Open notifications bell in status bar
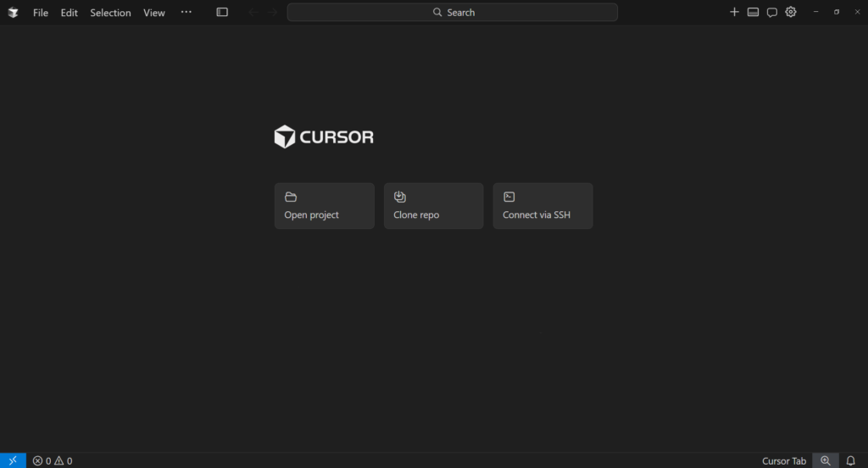The image size is (868, 468). (851, 461)
